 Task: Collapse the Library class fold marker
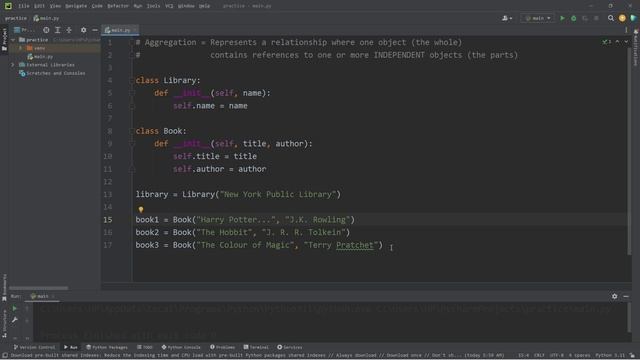132,80
